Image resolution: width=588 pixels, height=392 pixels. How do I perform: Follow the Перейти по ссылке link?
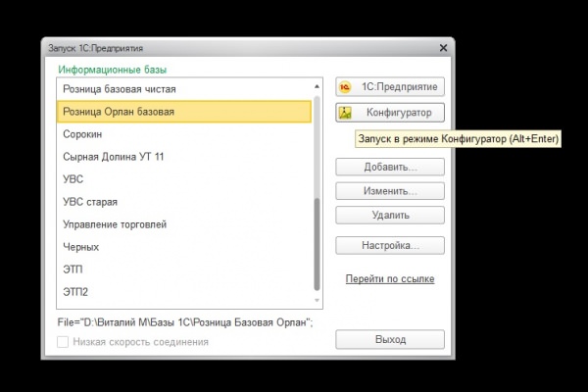390,278
